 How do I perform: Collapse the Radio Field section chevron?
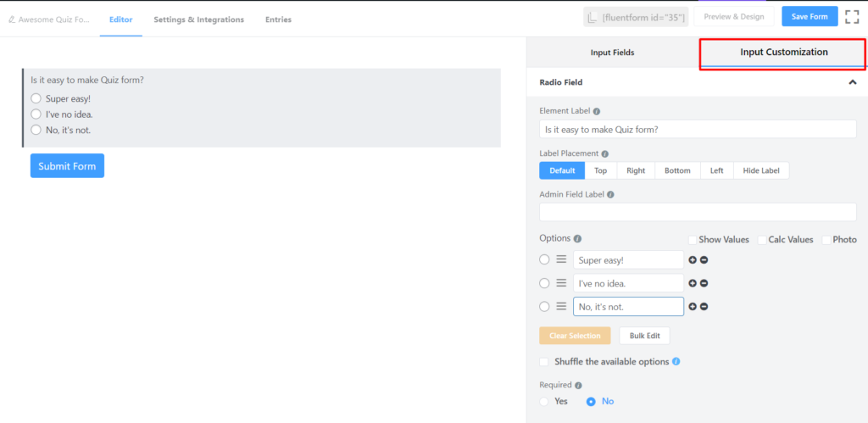853,82
